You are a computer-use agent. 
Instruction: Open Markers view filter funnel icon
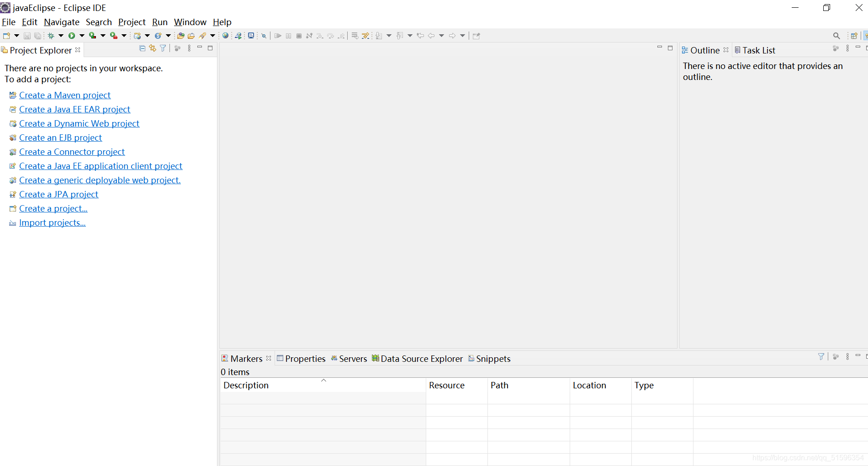(x=821, y=356)
